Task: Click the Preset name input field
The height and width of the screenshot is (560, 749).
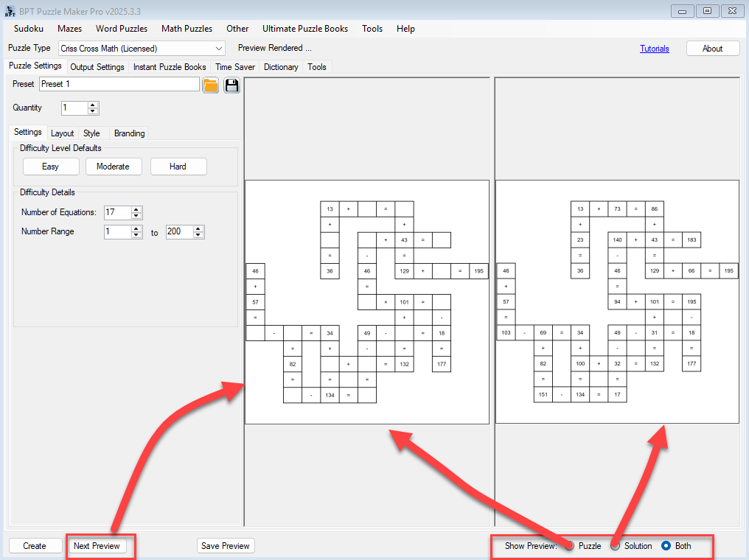Action: 119,85
